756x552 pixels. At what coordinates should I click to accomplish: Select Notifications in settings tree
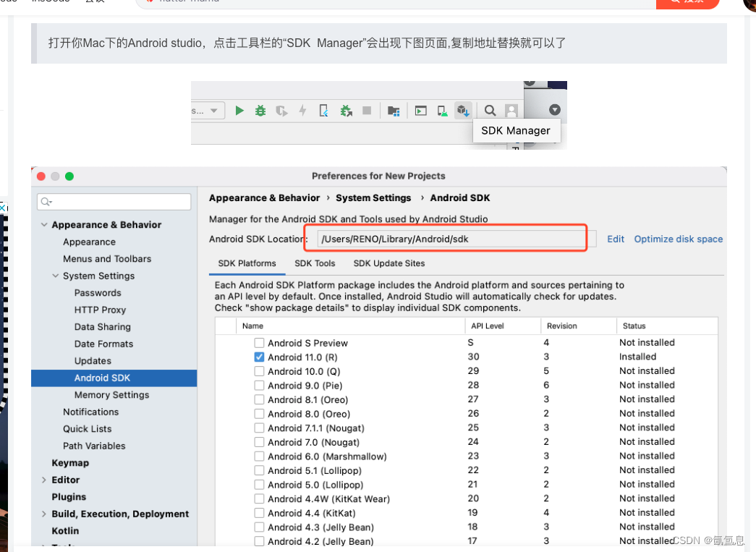point(90,412)
